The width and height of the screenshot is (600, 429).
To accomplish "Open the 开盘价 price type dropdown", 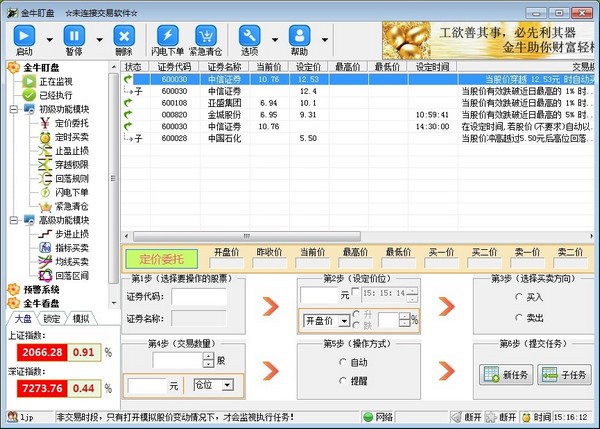I will pyautogui.click(x=344, y=321).
